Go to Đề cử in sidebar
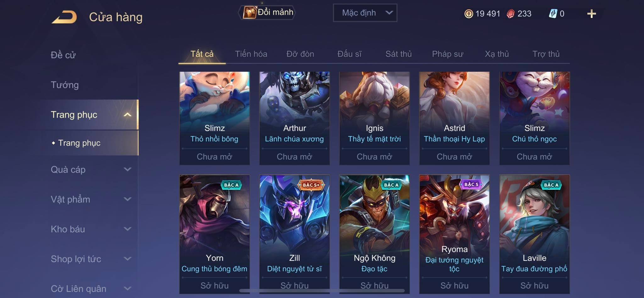The image size is (644, 298). (x=63, y=55)
